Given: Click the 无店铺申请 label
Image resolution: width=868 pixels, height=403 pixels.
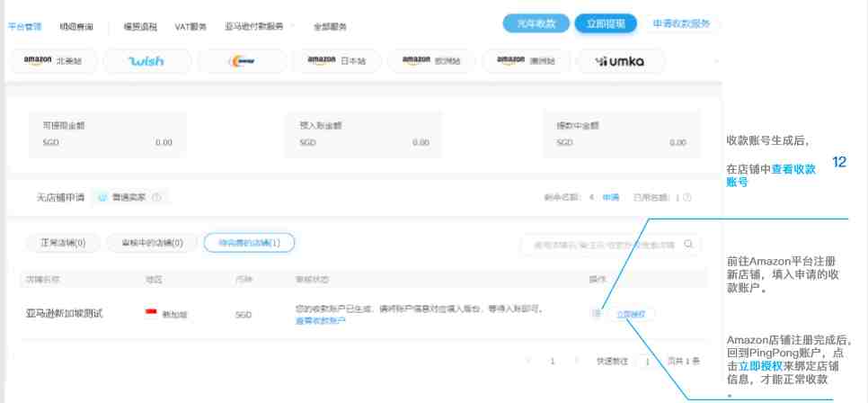Looking at the screenshot, I should coord(59,197).
